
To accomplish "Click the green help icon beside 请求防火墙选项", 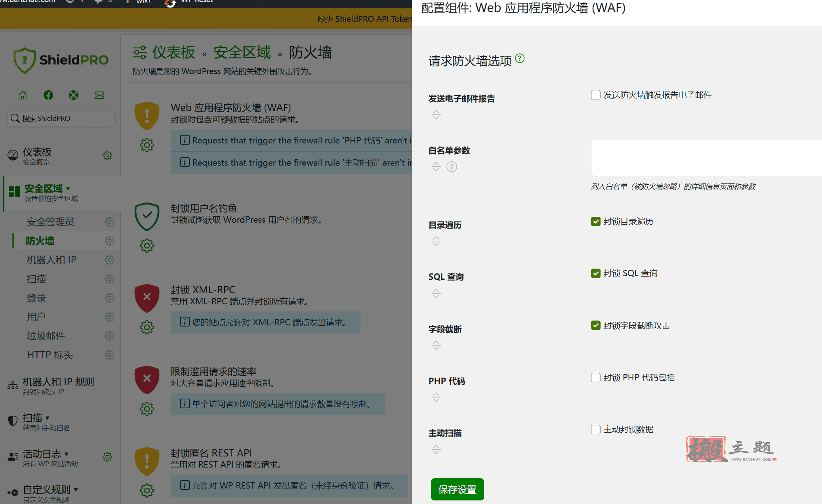I will [x=520, y=59].
